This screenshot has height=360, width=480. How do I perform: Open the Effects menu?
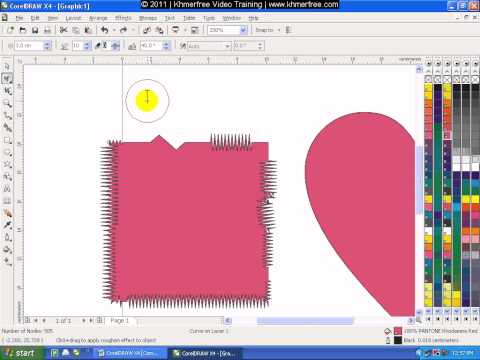point(123,18)
